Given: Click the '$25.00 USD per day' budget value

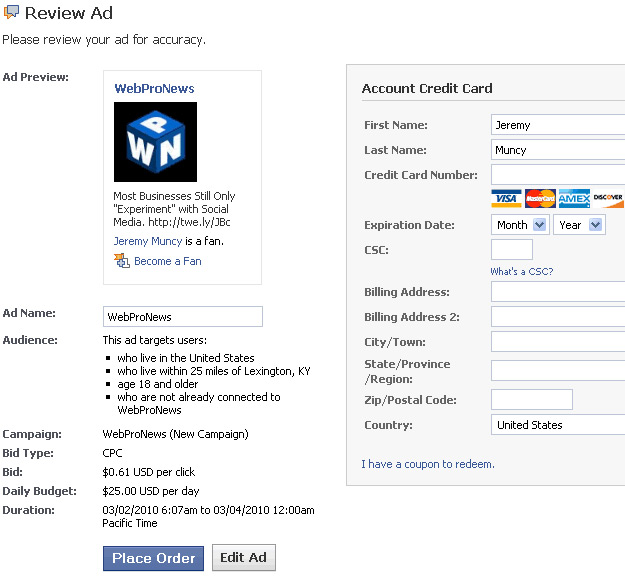Looking at the screenshot, I should pyautogui.click(x=151, y=491).
